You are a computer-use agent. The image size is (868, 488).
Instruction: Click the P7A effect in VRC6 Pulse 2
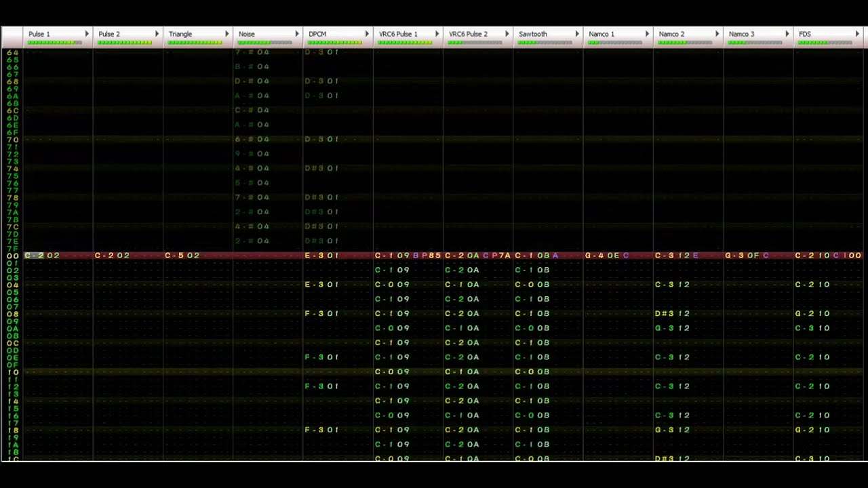click(x=501, y=256)
